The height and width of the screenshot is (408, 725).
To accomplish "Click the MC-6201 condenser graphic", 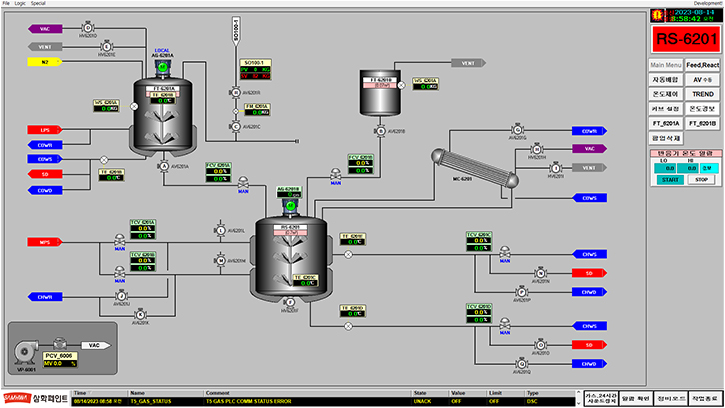I will (475, 168).
